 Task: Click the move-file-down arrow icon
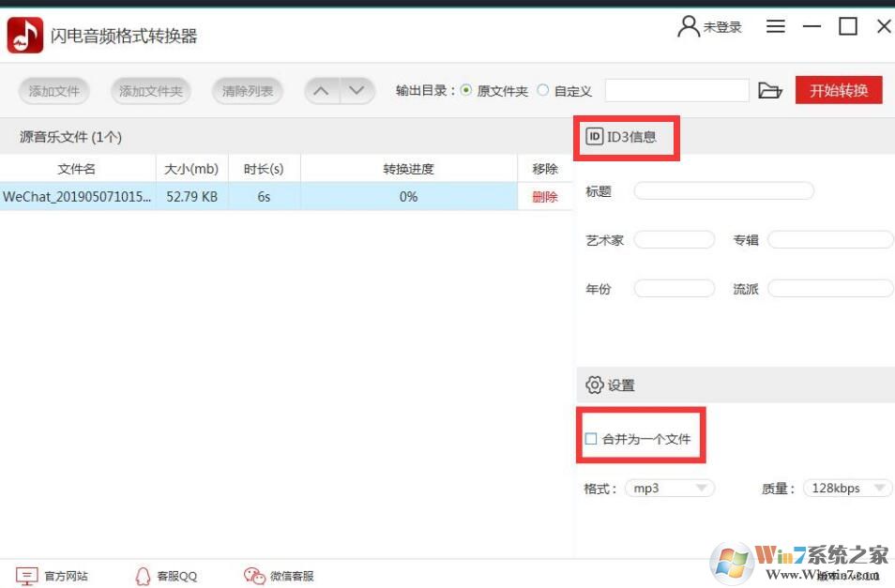[x=356, y=90]
